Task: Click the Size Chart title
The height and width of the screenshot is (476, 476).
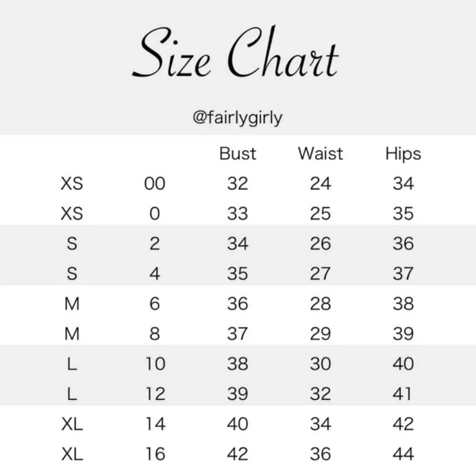Action: tap(236, 55)
